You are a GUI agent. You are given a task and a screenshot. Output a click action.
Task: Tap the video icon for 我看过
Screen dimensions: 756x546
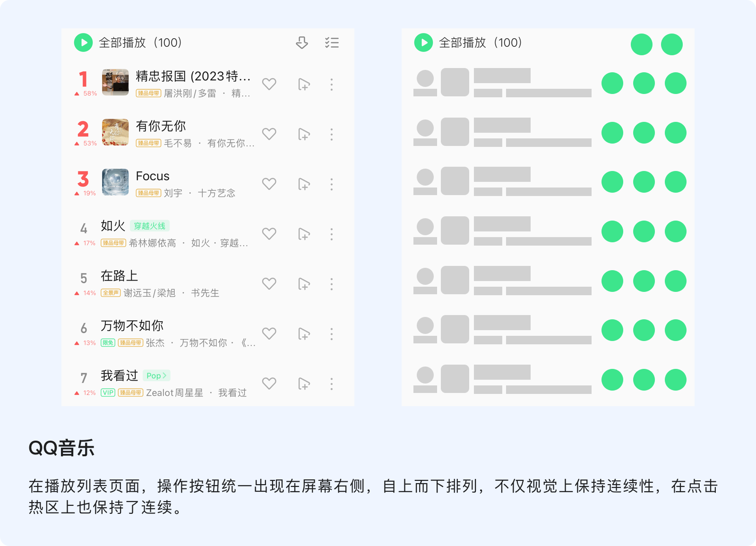point(304,384)
